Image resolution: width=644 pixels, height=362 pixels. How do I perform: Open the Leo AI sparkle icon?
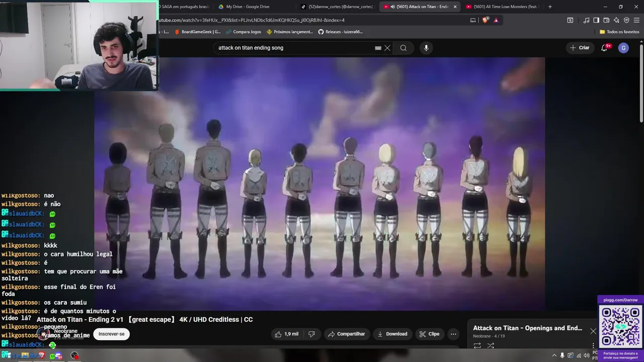(616, 20)
